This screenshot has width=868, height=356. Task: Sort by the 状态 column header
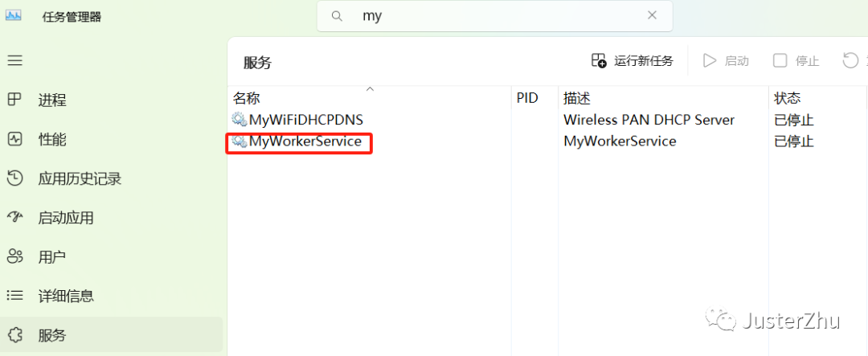787,99
